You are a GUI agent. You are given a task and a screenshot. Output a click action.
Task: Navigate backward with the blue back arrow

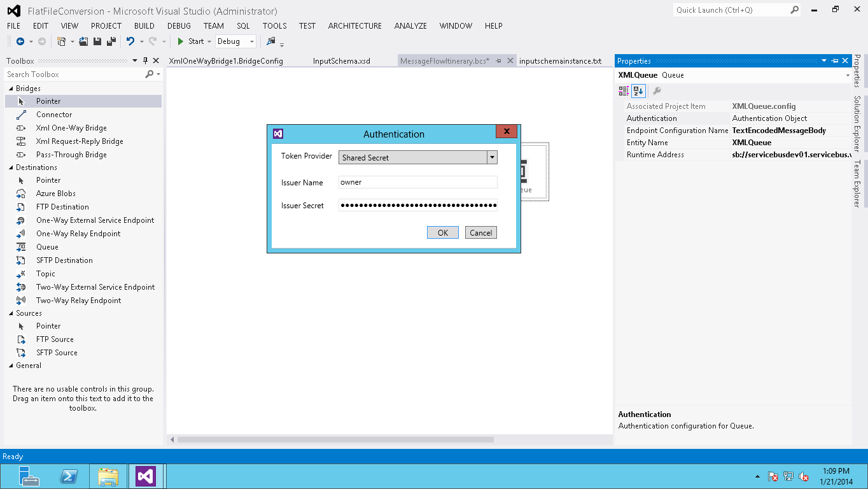[x=20, y=41]
